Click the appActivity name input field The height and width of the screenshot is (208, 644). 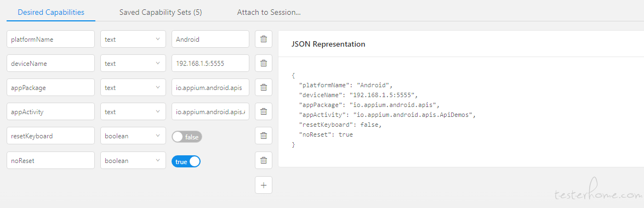51,111
